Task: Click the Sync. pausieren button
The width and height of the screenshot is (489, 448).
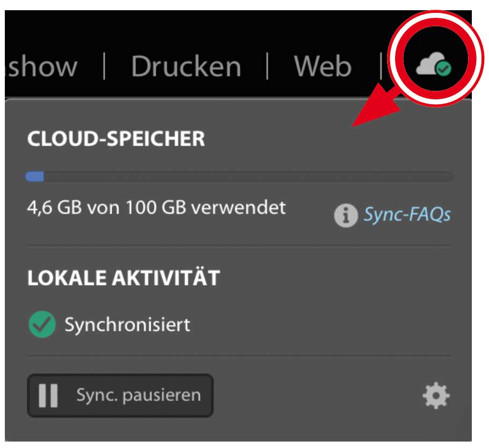Action: pyautogui.click(x=120, y=395)
